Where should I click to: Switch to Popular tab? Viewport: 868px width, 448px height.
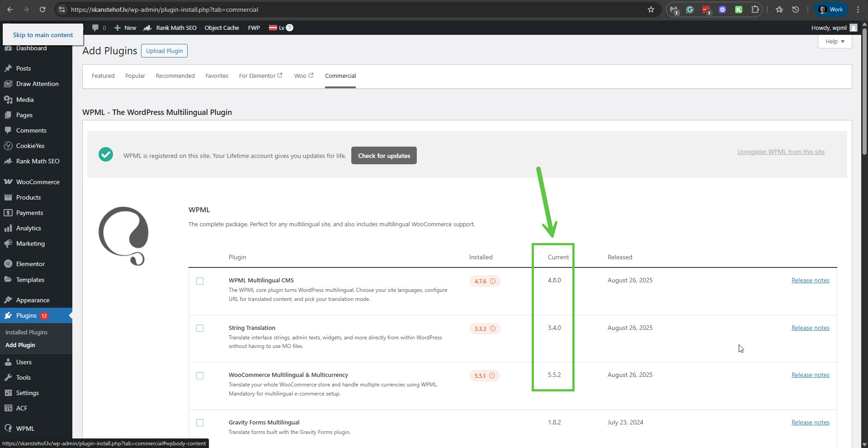135,76
